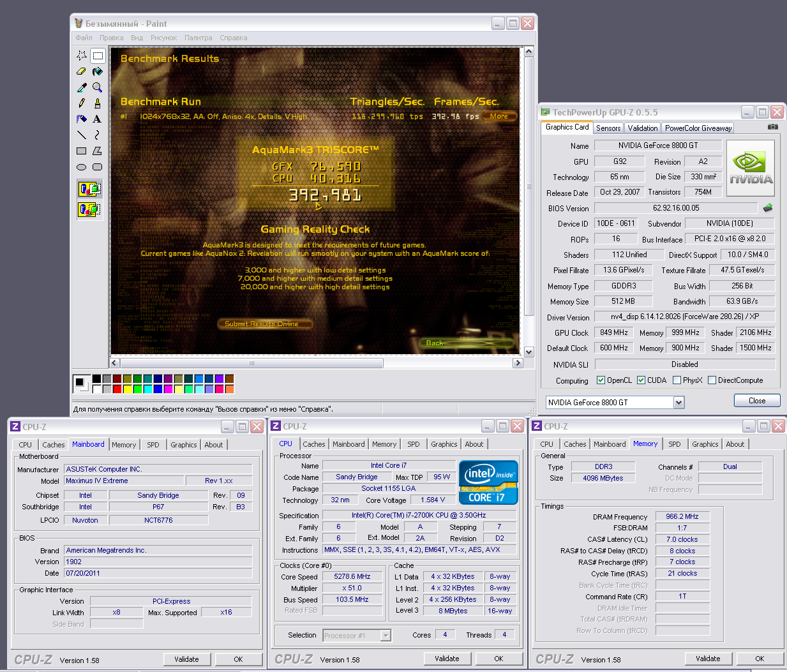
Task: Select the Pick Color eyedropper tool
Action: click(x=82, y=87)
